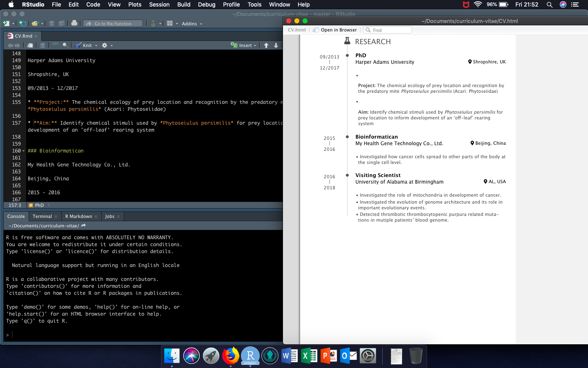Go back to previous source location
Viewport: 588px width, 368px height.
(x=10, y=45)
